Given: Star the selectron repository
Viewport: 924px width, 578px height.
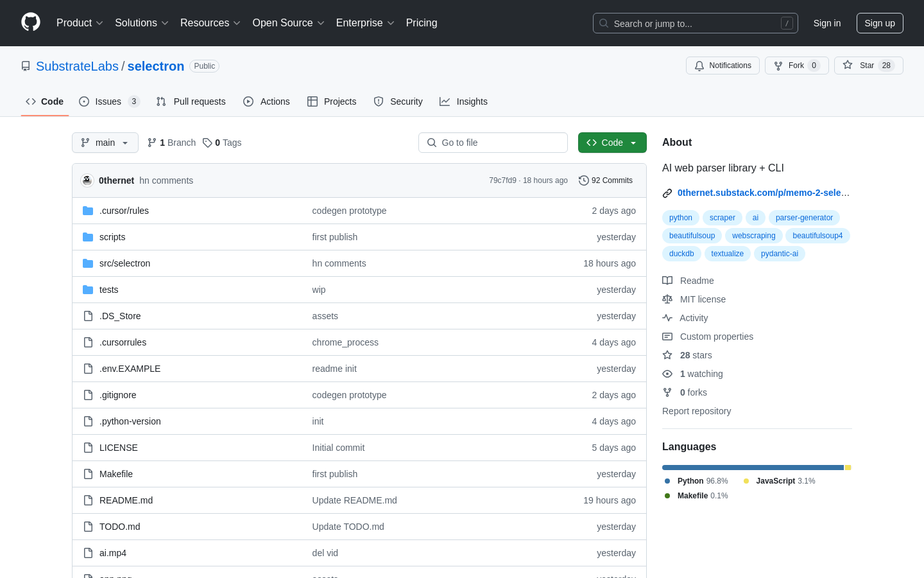Looking at the screenshot, I should (868, 66).
